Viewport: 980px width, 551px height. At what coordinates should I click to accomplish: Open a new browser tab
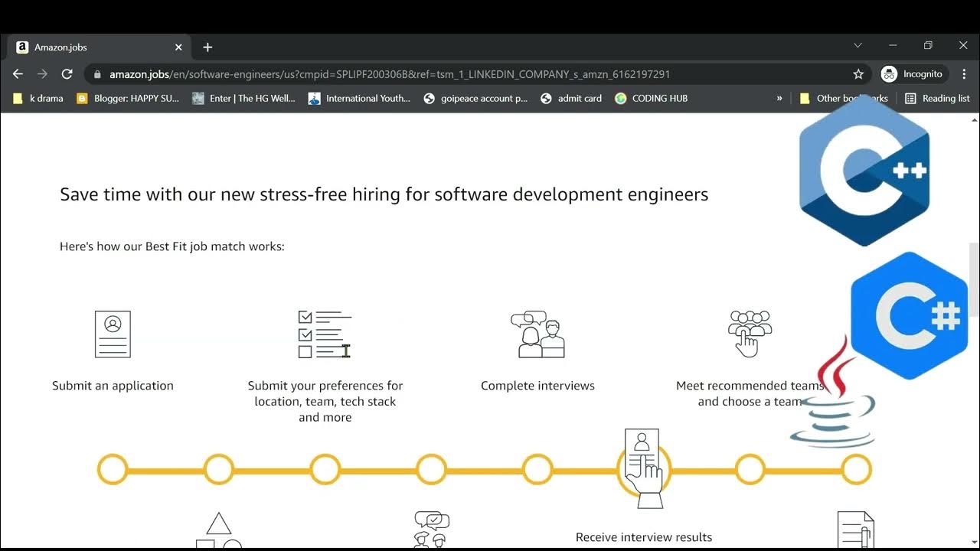pos(207,47)
